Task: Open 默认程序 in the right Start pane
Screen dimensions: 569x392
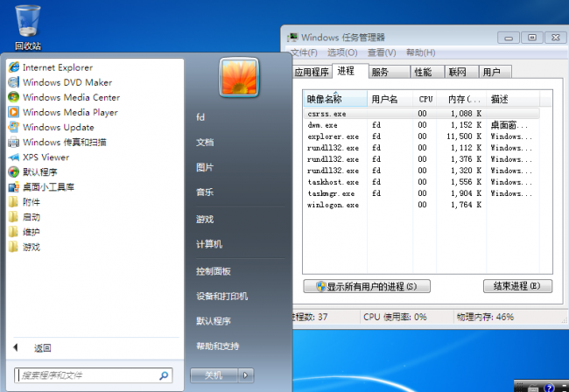Action: click(x=214, y=321)
